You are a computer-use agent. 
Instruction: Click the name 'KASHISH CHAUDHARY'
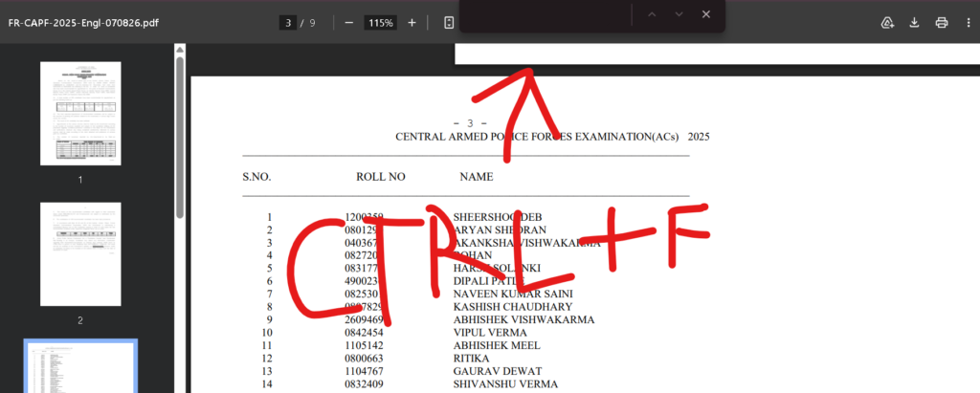513,307
